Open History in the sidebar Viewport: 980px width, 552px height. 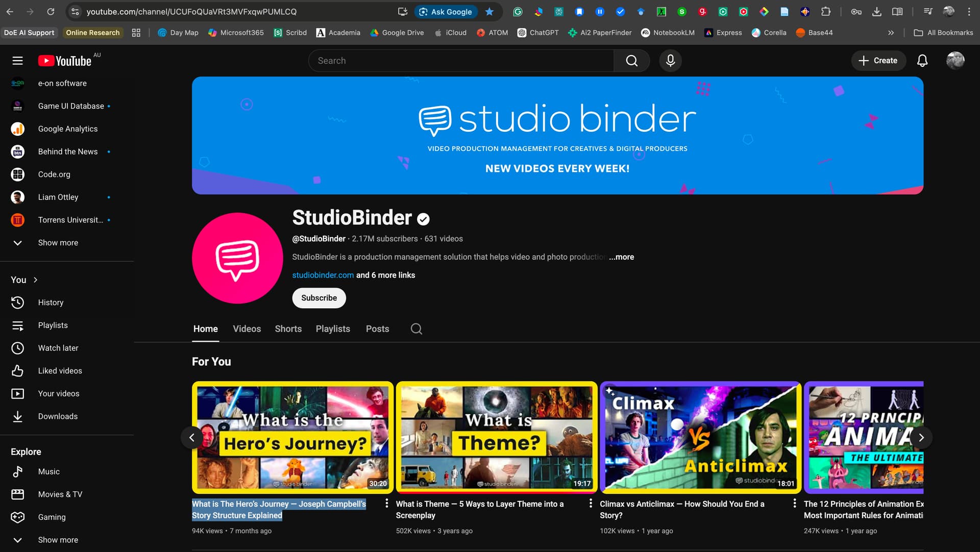tap(51, 303)
